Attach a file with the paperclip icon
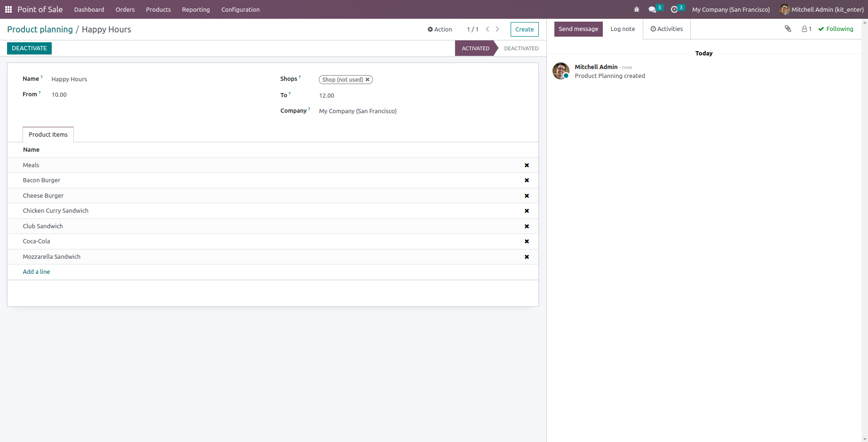The width and height of the screenshot is (868, 442). [x=788, y=29]
